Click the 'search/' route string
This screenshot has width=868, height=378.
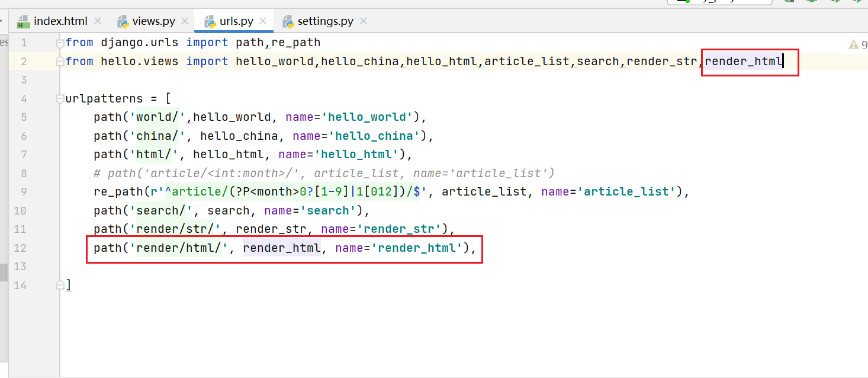[x=161, y=210]
